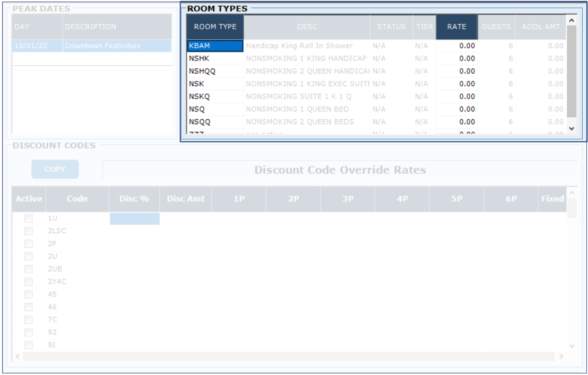Click the Room Types scroll down arrow

[x=571, y=128]
